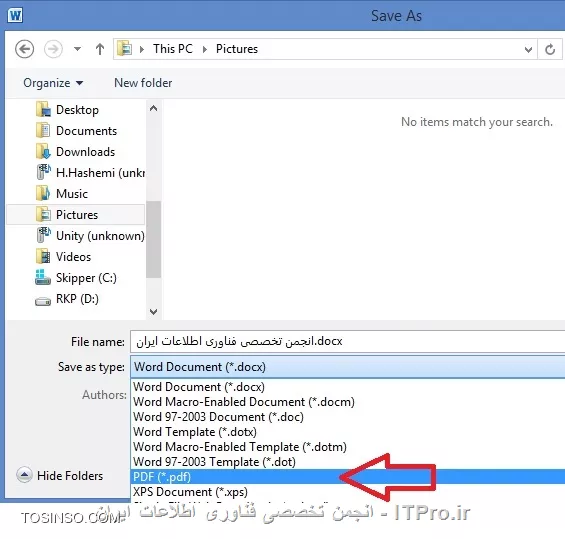This screenshot has width=565, height=539.
Task: Open the Save as type combo box
Action: click(x=347, y=367)
